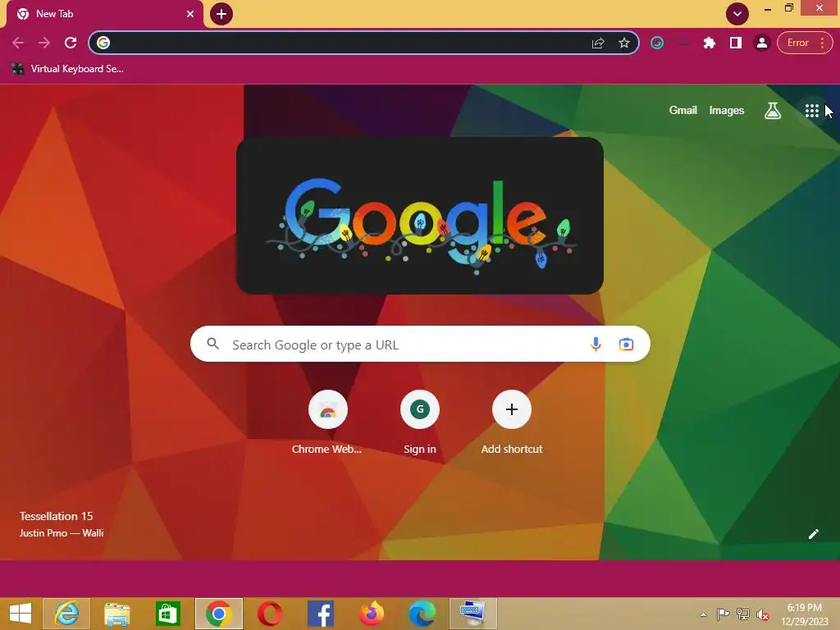Bookmark this tab with the star icon
Viewport: 840px width, 630px height.
[623, 43]
